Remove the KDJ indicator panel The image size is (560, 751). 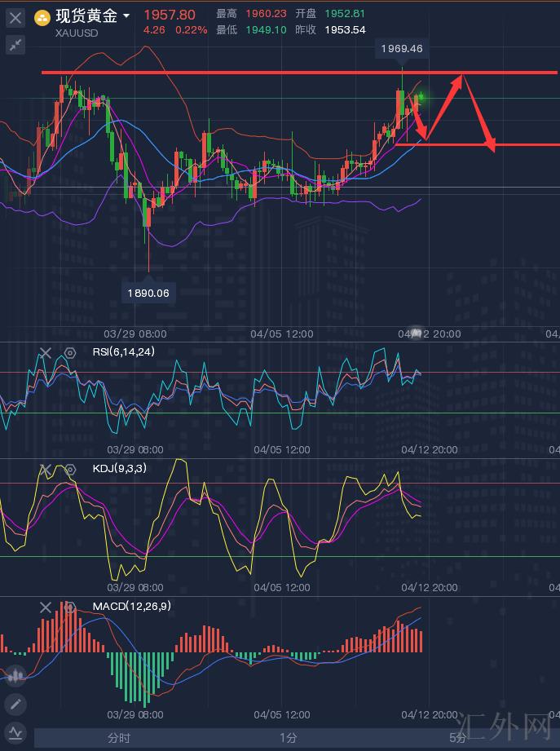click(46, 469)
